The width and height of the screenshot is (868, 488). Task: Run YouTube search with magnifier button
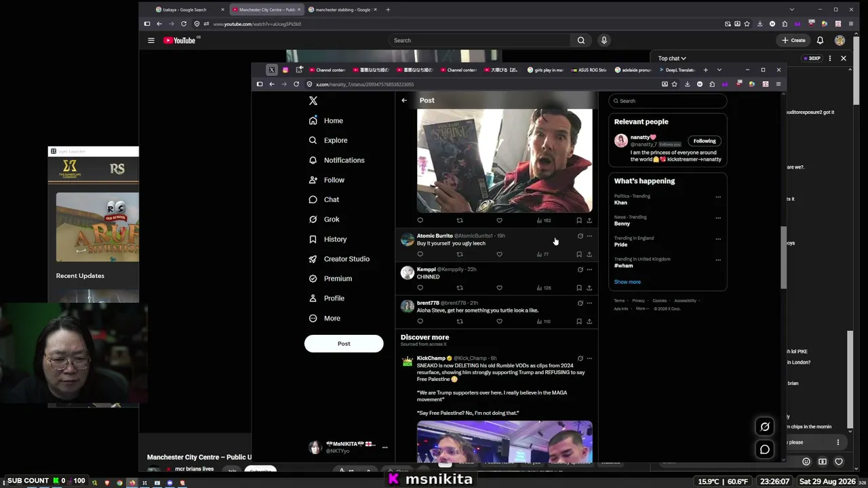581,41
